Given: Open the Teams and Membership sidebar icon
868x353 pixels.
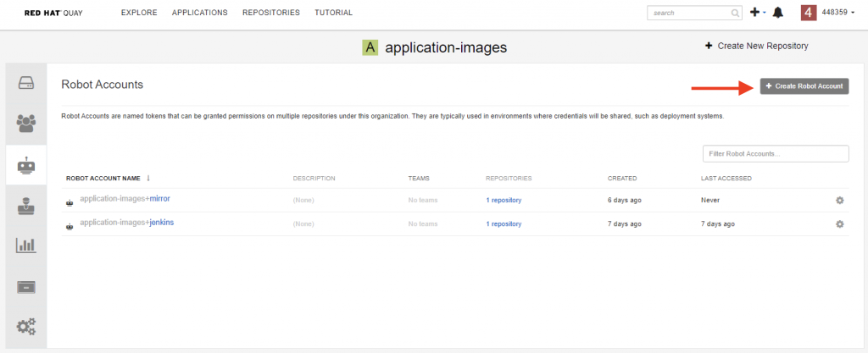Looking at the screenshot, I should click(x=26, y=124).
